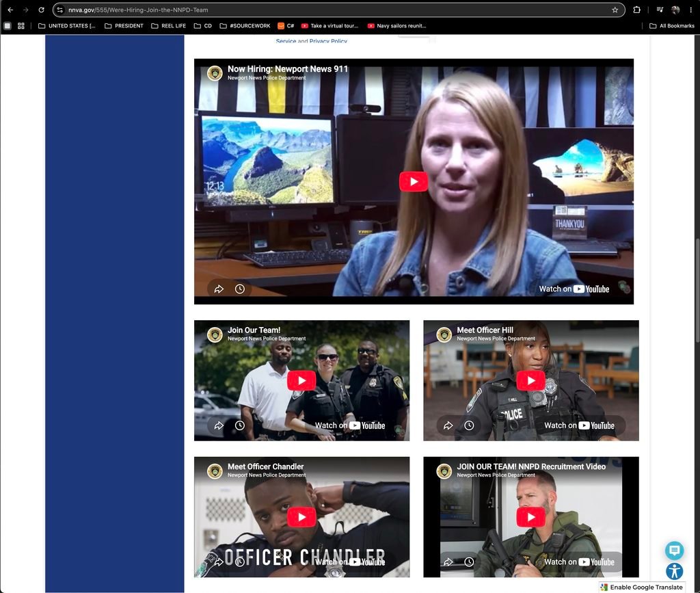The width and height of the screenshot is (700, 593).
Task: Share the NNPD Recruitment Video
Action: point(448,562)
